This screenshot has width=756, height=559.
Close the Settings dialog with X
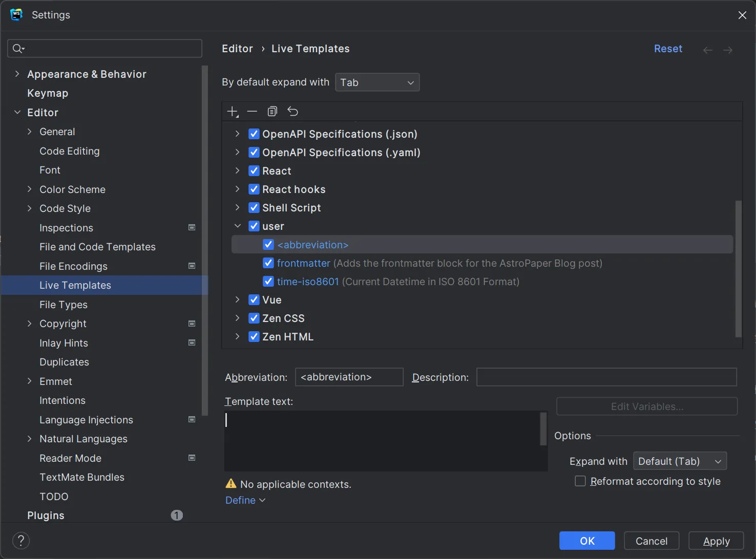pos(742,15)
